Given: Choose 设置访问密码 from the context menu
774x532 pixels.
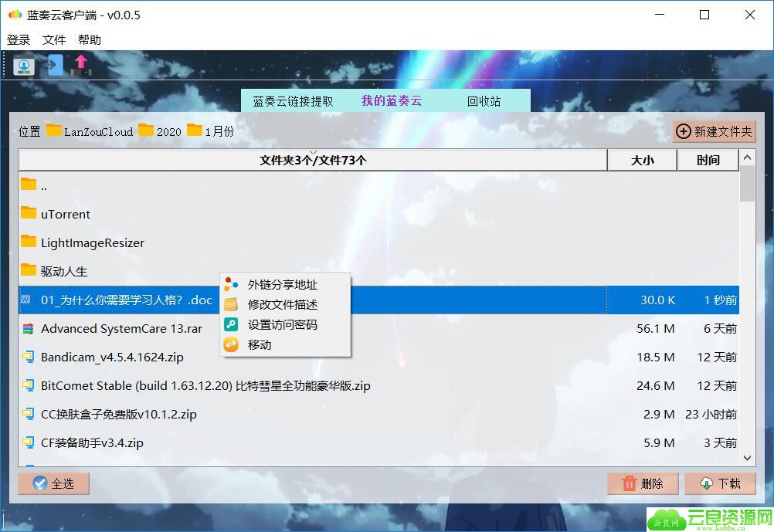Looking at the screenshot, I should (x=286, y=325).
